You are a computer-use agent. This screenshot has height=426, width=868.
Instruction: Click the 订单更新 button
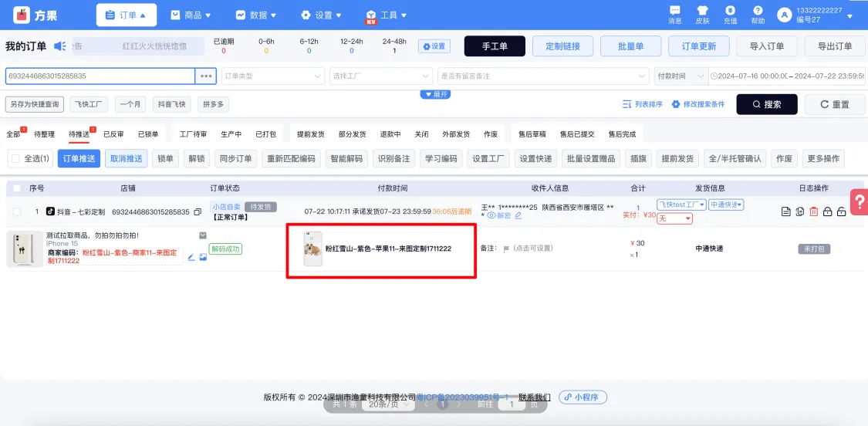pos(699,46)
